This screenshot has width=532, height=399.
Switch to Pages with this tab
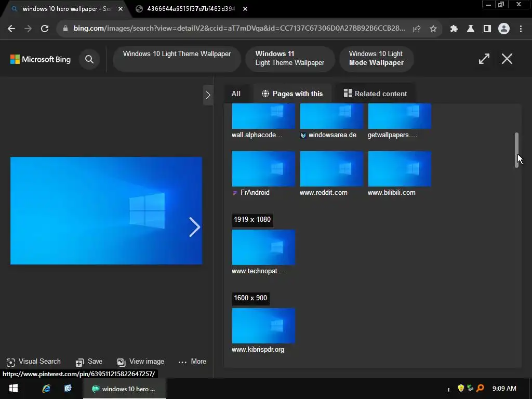(292, 94)
